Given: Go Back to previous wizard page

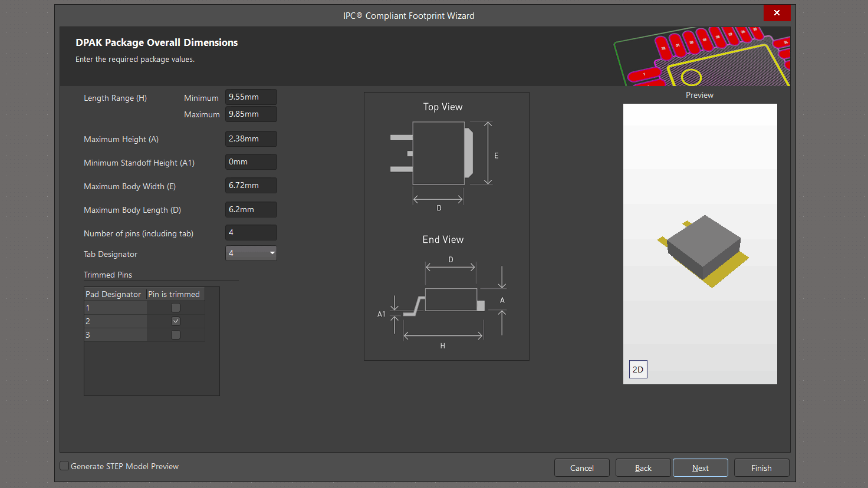Looking at the screenshot, I should pos(643,468).
